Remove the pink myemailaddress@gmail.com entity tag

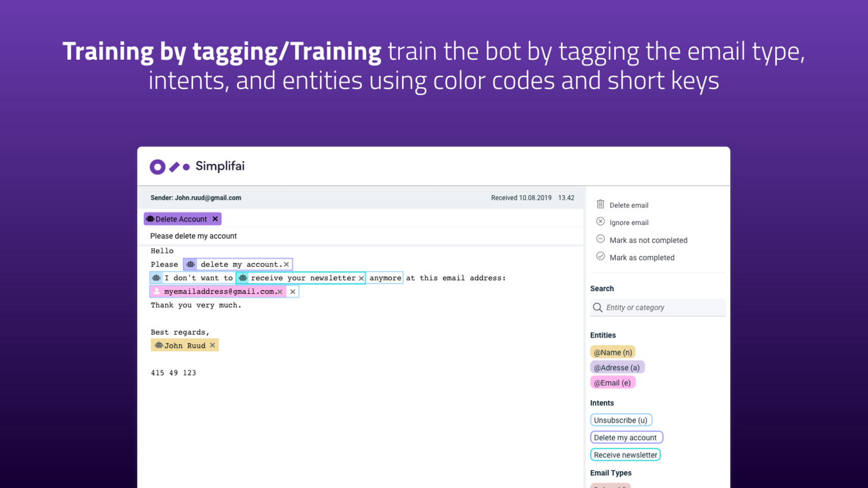(280, 292)
